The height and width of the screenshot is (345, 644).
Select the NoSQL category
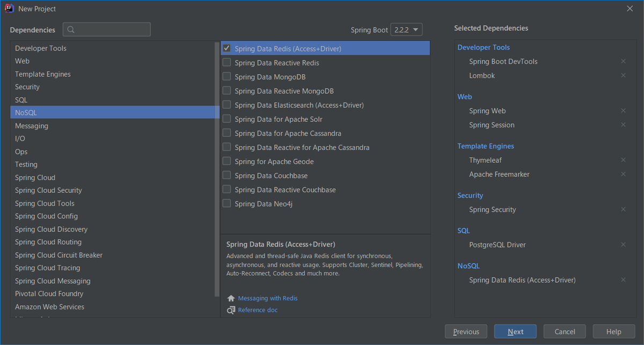[112, 113]
